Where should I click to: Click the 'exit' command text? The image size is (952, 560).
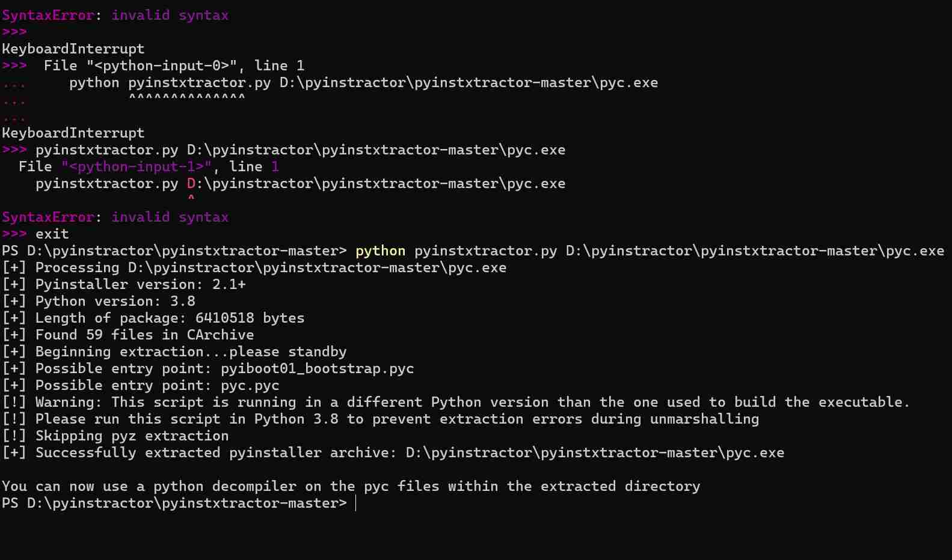(x=52, y=234)
